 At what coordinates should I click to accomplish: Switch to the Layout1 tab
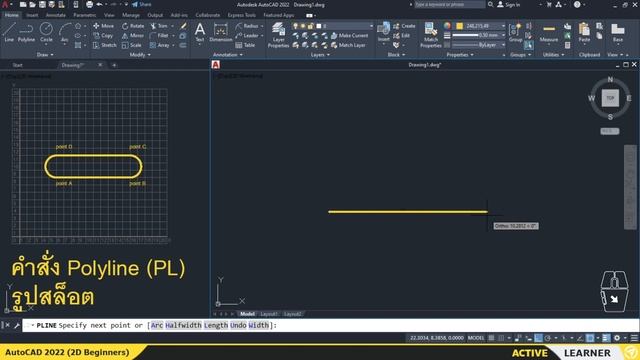269,314
